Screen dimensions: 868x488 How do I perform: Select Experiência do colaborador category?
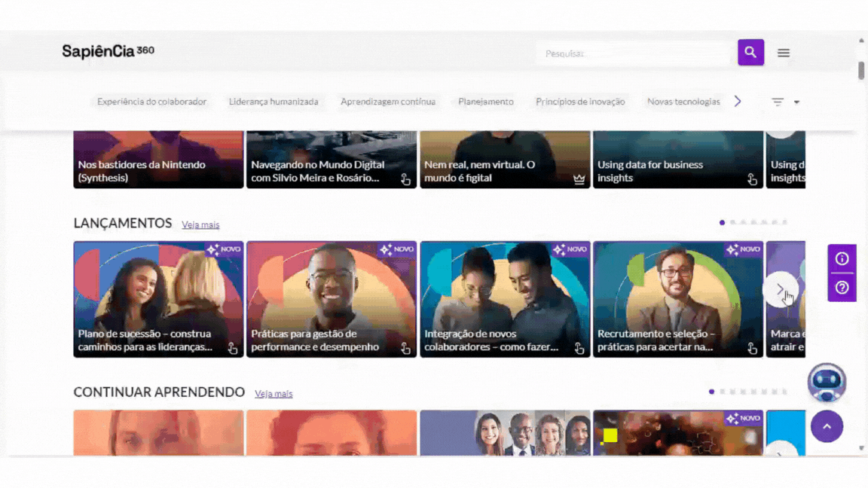[x=151, y=102]
